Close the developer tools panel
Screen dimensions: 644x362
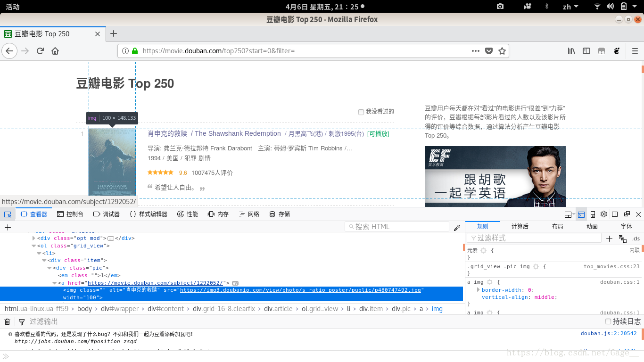click(638, 214)
